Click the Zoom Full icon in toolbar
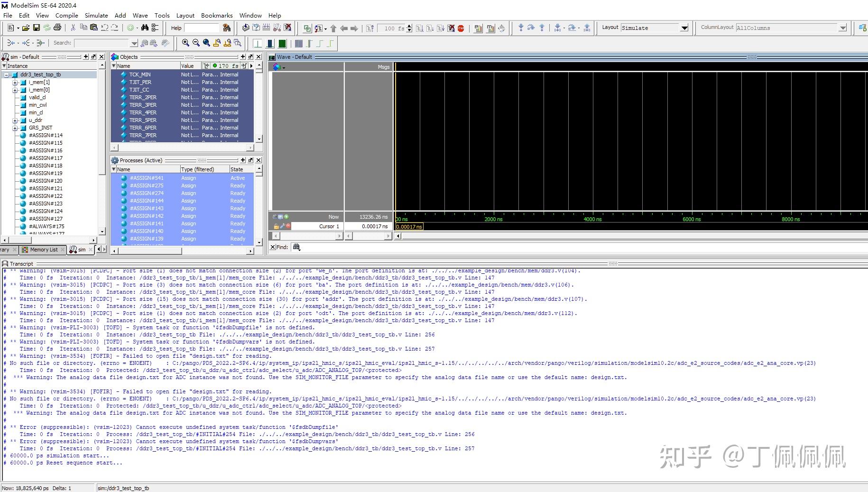868x492 pixels. click(x=206, y=43)
